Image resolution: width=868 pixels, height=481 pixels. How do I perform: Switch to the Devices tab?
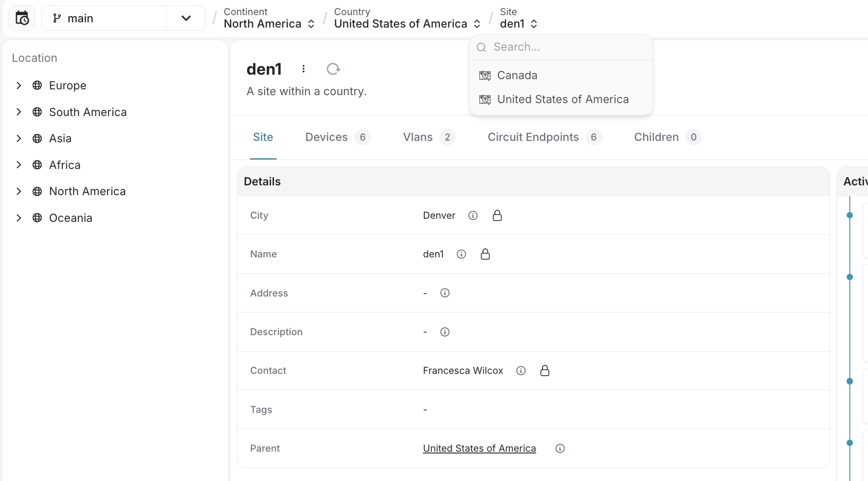pos(326,137)
